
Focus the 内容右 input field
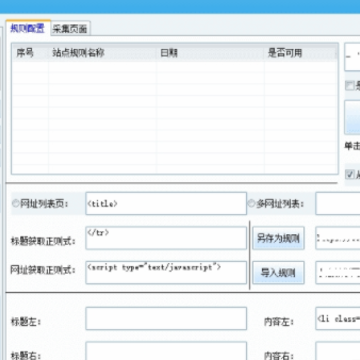click(x=338, y=351)
